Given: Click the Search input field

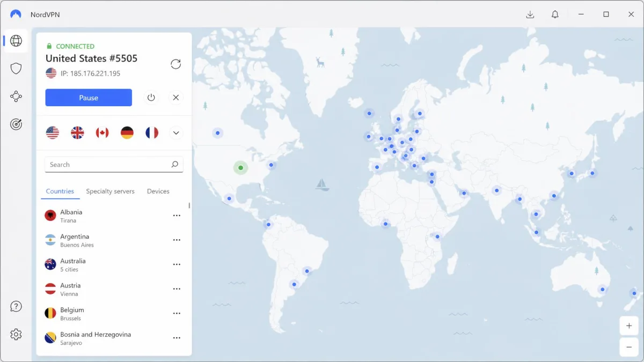Looking at the screenshot, I should 114,165.
